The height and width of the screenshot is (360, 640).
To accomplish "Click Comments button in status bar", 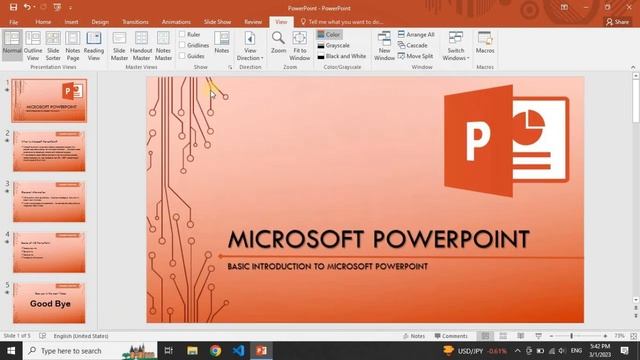I will pos(451,336).
